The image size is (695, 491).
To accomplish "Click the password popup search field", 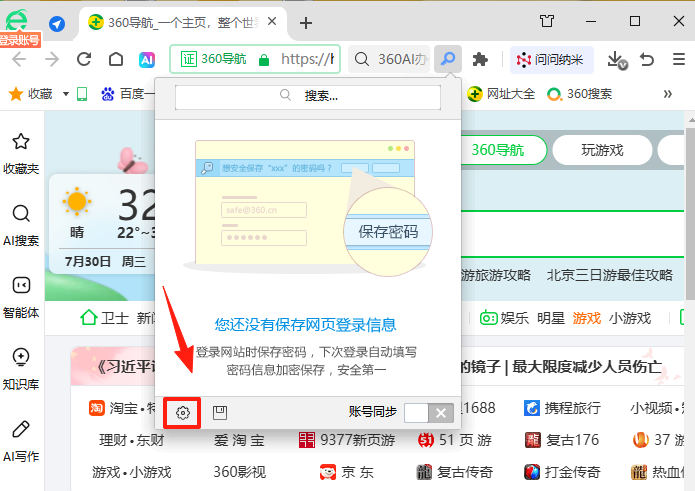I will (x=308, y=96).
